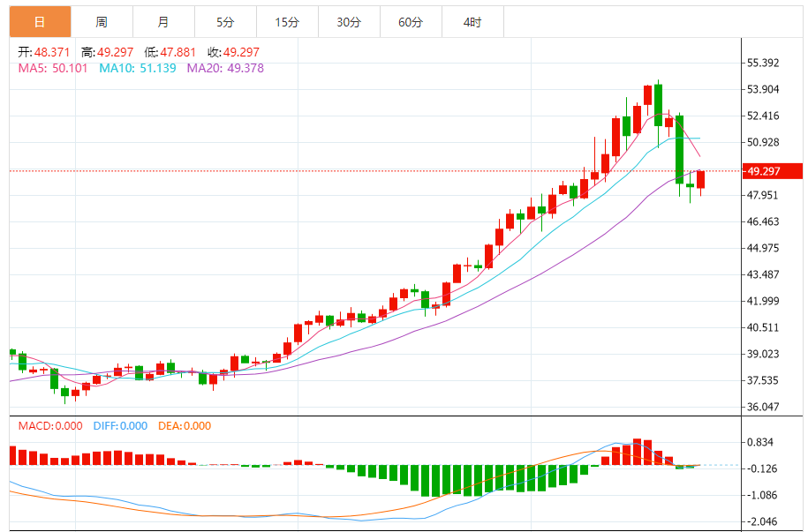The height and width of the screenshot is (532, 808).
Task: Click the 52.416 price axis label
Action: [763, 116]
